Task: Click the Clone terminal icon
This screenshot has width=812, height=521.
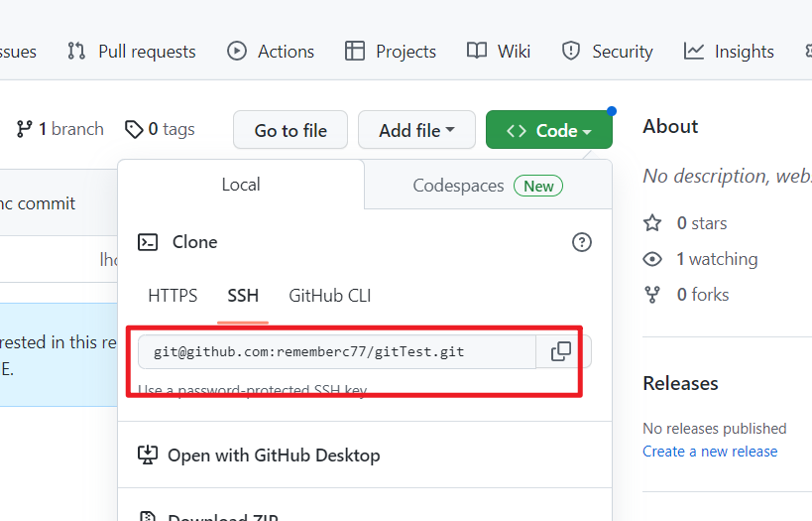Action: [148, 242]
